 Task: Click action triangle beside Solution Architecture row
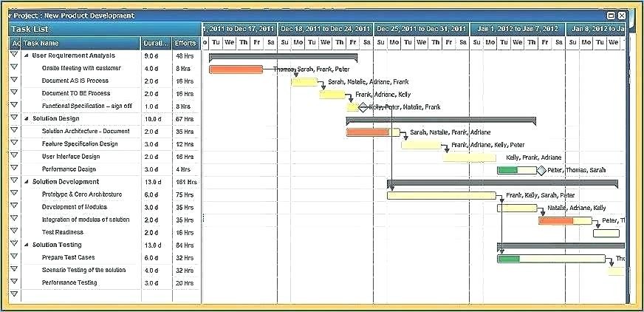[14, 131]
